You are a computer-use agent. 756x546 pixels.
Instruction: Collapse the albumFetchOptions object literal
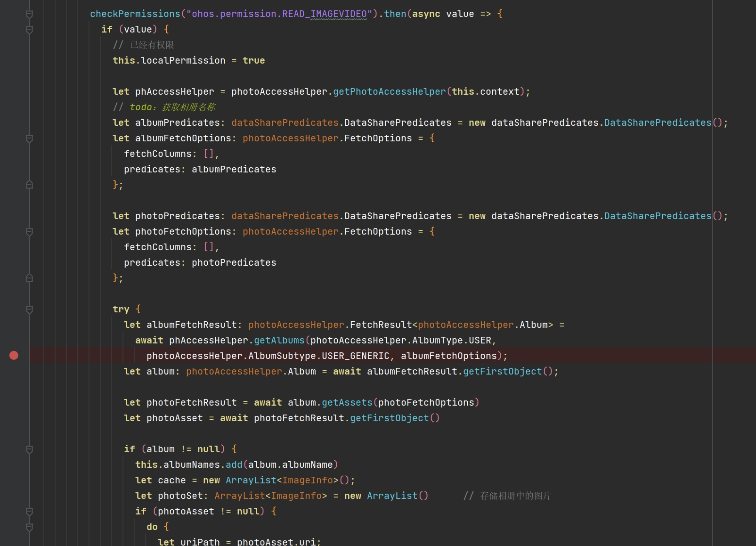point(29,139)
